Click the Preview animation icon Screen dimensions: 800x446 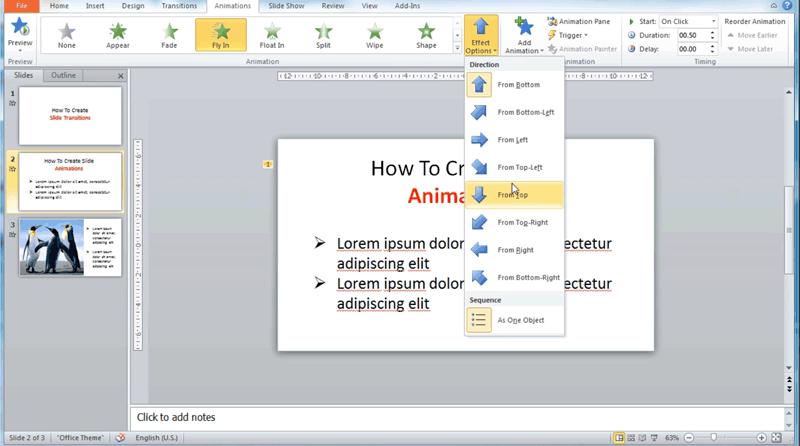pos(19,30)
